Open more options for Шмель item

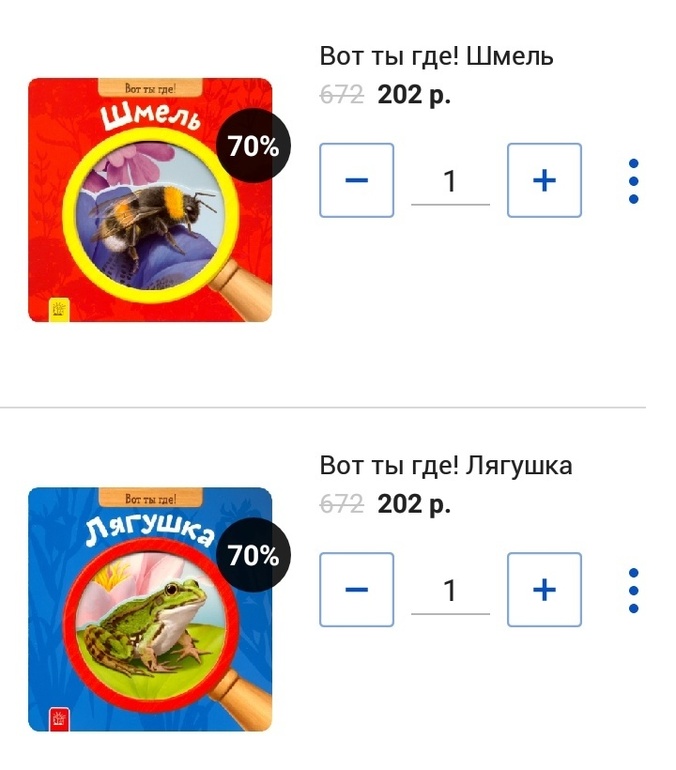[x=633, y=181]
